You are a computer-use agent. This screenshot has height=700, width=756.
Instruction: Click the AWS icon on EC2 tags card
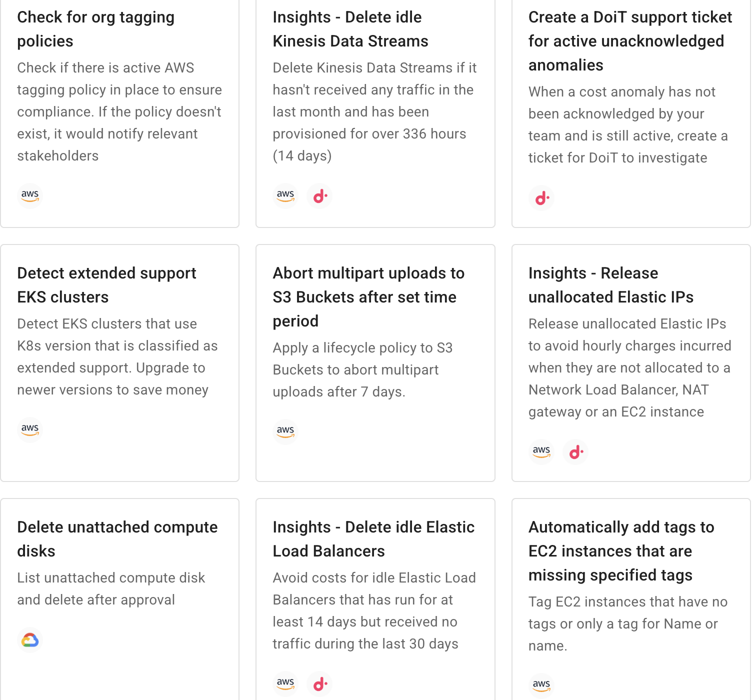tap(541, 685)
